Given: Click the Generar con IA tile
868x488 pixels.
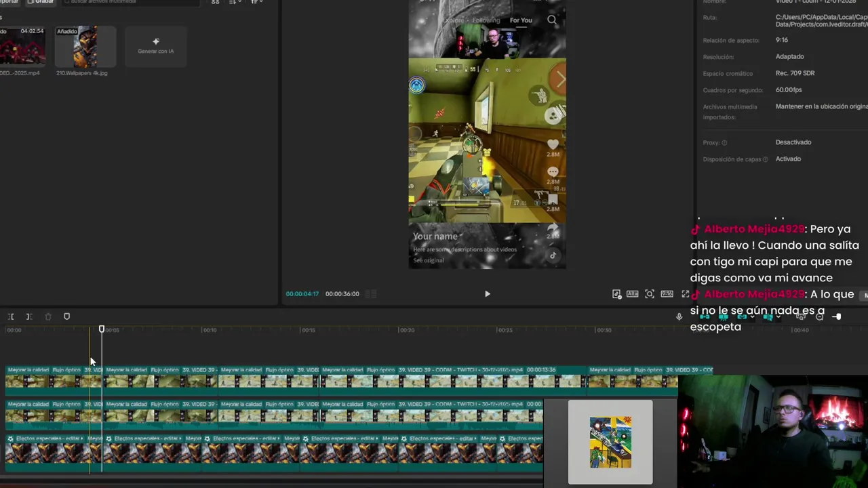Looking at the screenshot, I should (x=155, y=46).
